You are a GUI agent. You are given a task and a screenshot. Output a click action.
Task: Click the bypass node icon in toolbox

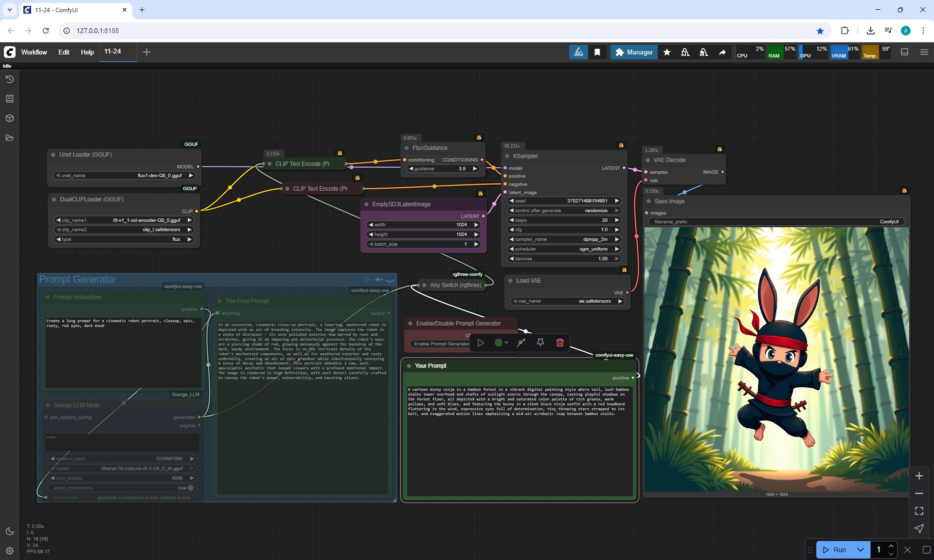[521, 343]
